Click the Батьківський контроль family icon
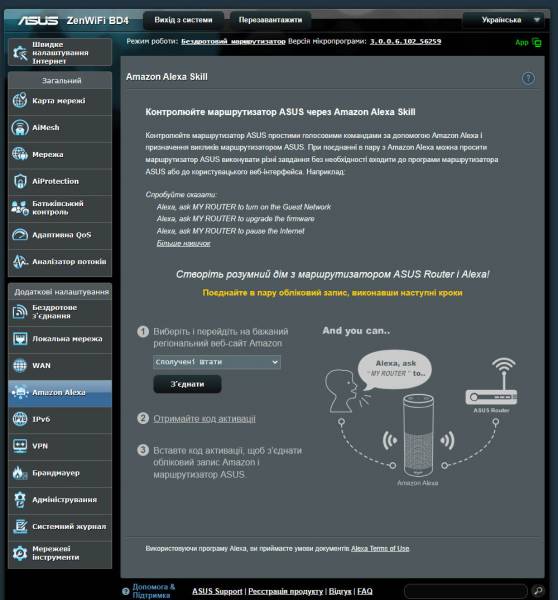 click(x=20, y=208)
